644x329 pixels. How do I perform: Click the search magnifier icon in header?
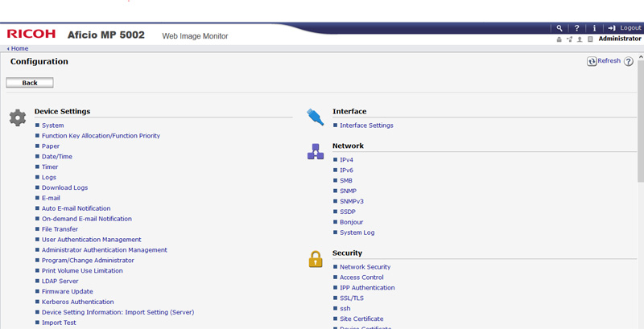(x=559, y=27)
